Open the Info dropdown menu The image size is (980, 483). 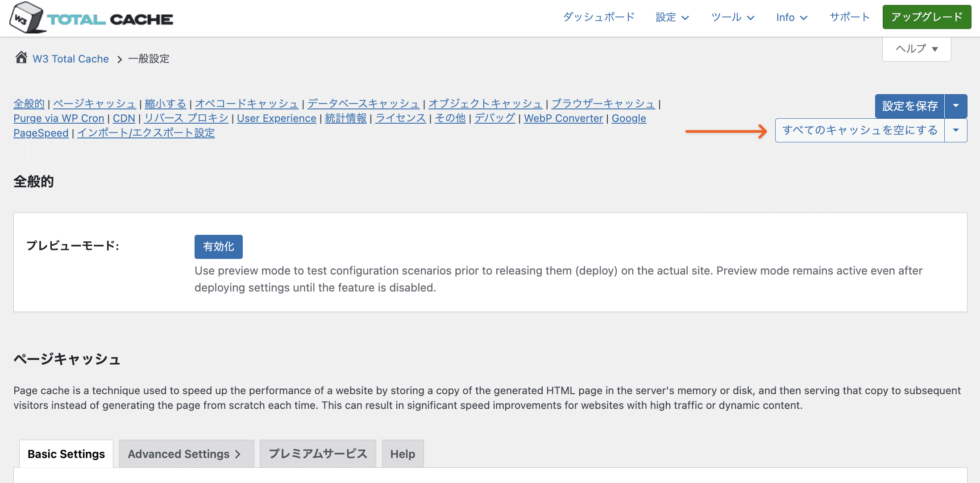791,17
